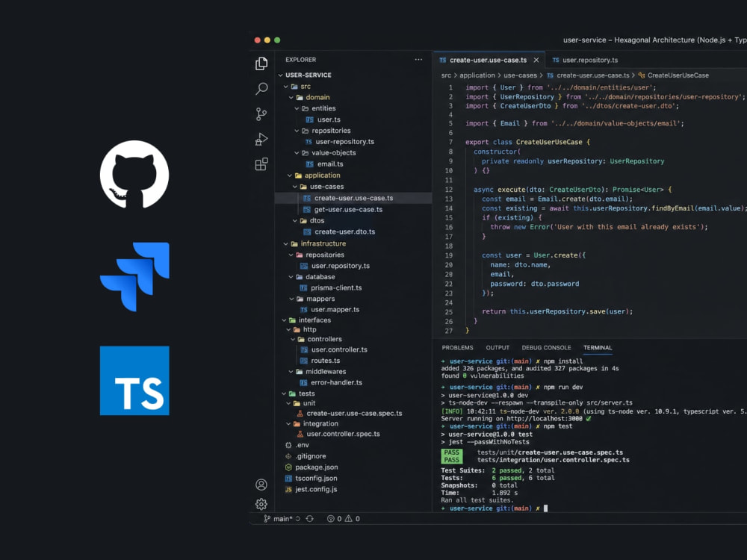This screenshot has height=560, width=747.
Task: Switch to the PROBLEMS panel tab
Action: pos(457,348)
